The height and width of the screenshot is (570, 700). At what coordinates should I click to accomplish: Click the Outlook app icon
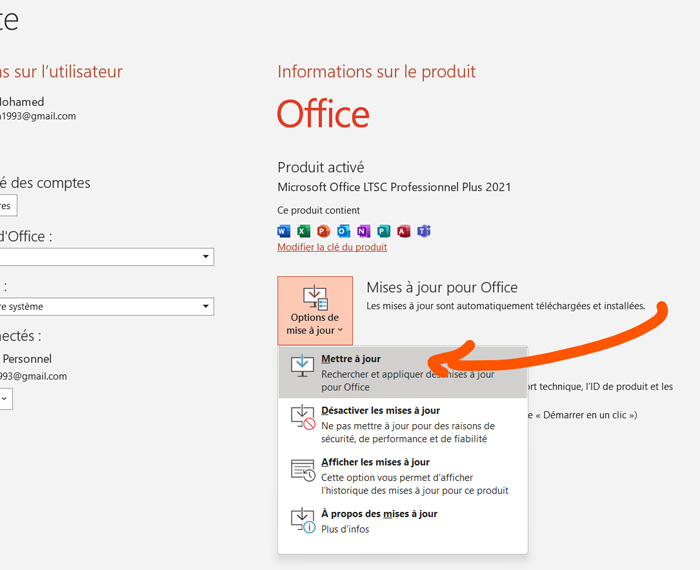[343, 231]
